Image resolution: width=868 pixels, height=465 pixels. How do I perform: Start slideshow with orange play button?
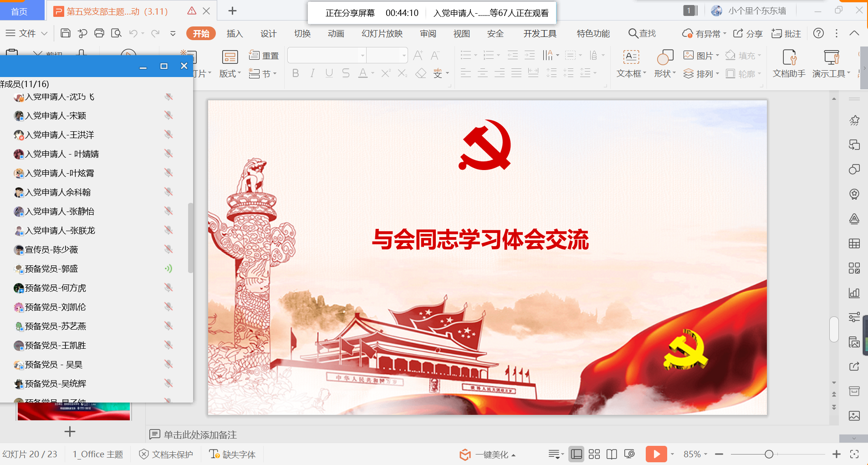(656, 454)
